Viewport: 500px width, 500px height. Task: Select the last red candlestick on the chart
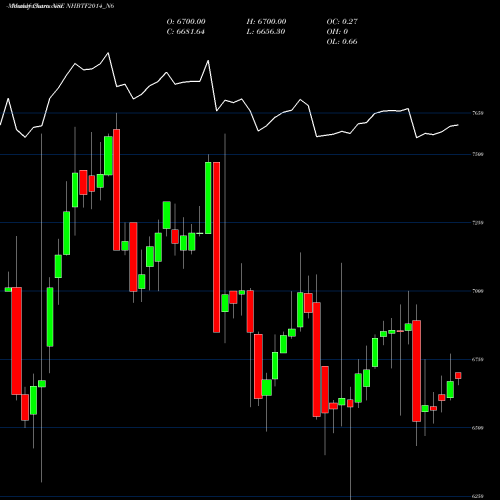458,375
